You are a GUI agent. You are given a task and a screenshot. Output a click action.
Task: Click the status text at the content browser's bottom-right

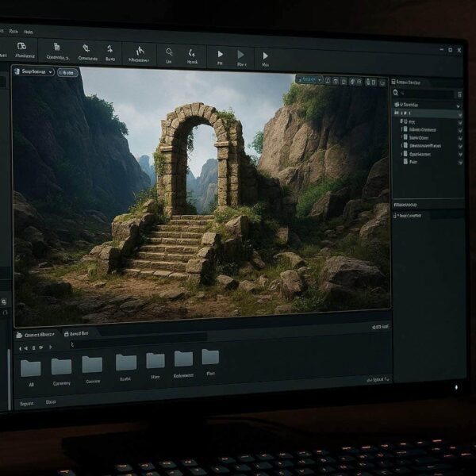pos(378,379)
